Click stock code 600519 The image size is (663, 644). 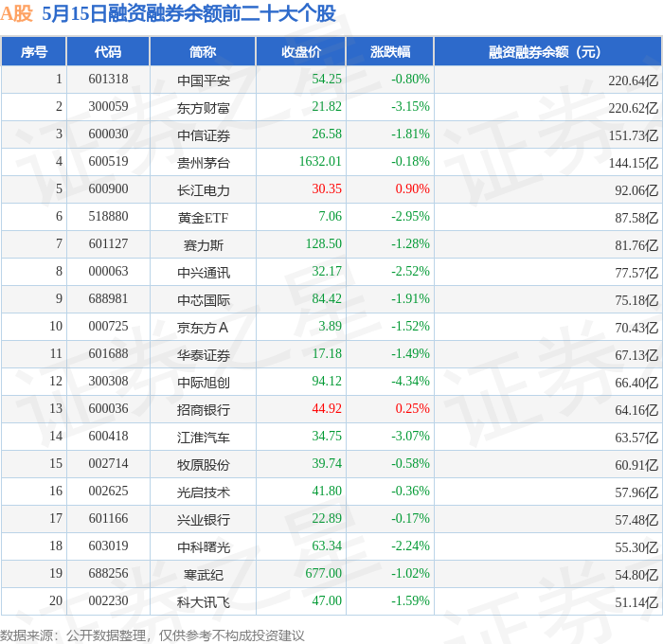[108, 162]
